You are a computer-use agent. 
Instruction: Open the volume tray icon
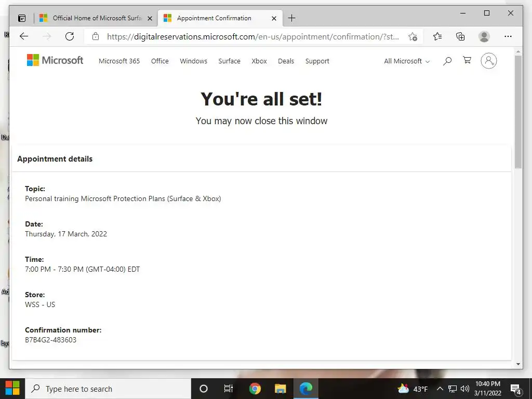tap(465, 389)
